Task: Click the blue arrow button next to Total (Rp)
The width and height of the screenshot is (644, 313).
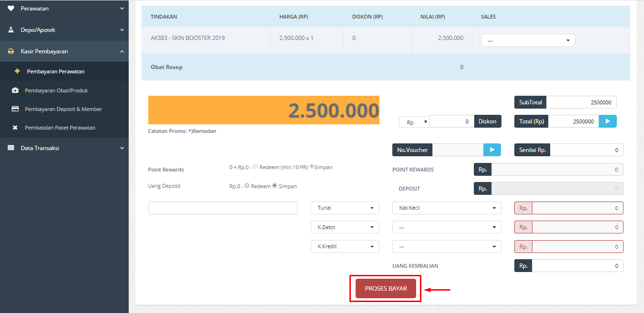Action: pyautogui.click(x=607, y=121)
